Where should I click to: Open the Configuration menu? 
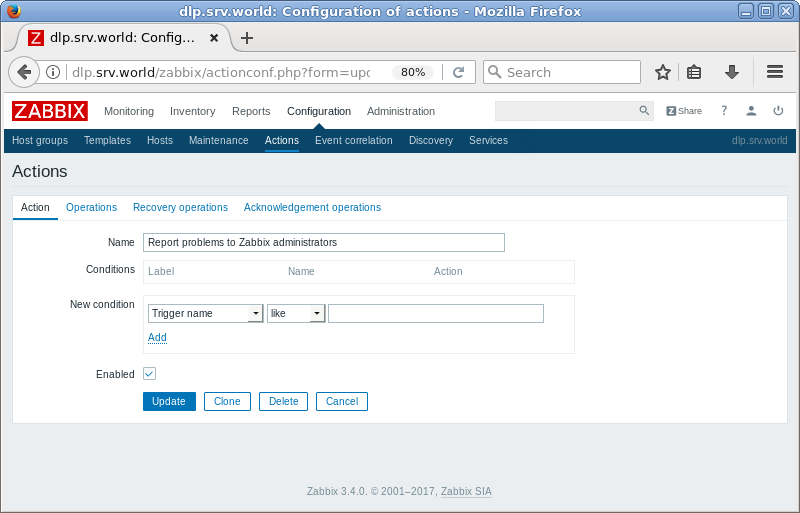(319, 111)
